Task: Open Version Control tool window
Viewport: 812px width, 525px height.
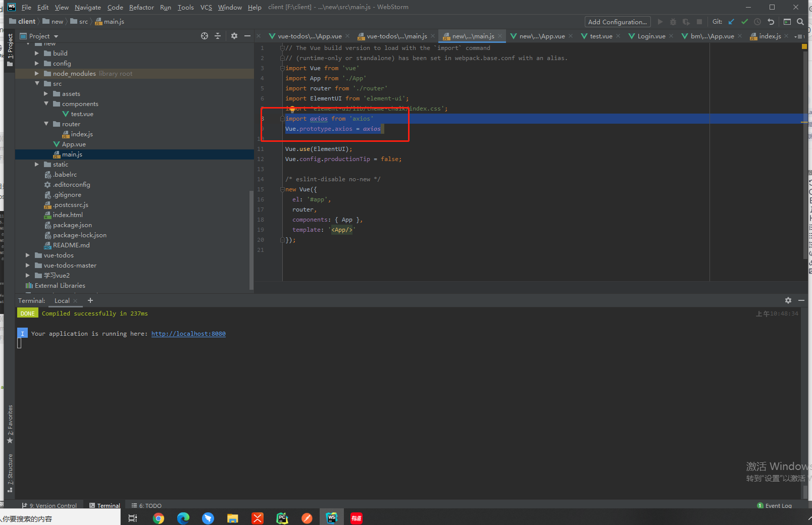Action: click(x=49, y=505)
